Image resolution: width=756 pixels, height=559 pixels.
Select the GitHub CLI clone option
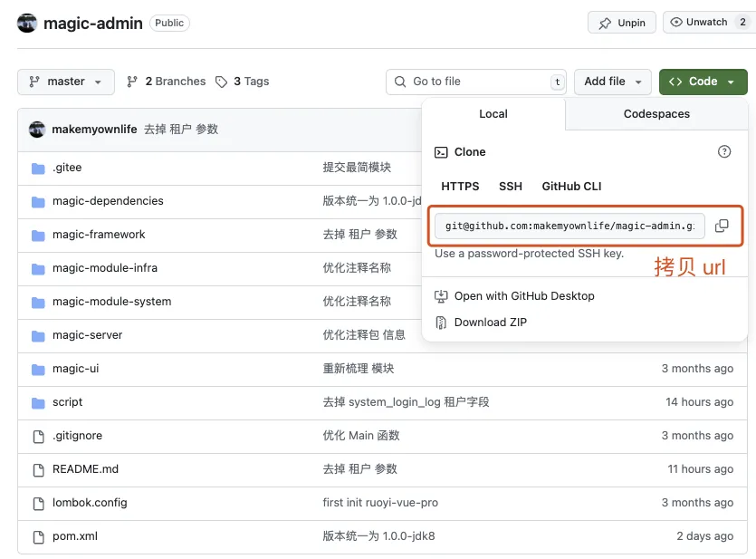point(571,187)
